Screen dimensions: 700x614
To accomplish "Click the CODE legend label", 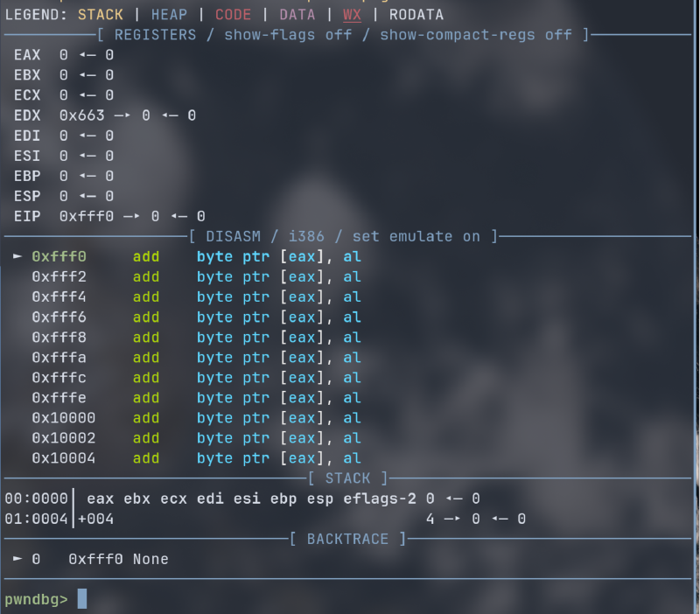I will [x=233, y=15].
